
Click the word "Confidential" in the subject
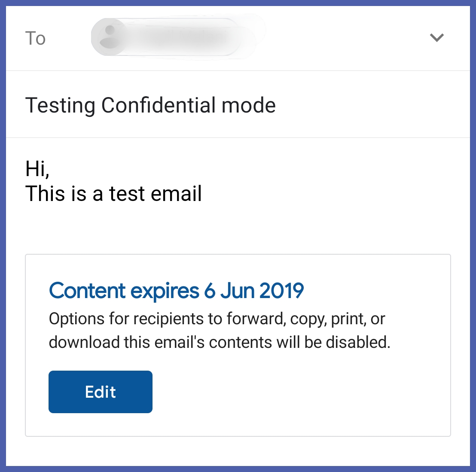coord(158,105)
